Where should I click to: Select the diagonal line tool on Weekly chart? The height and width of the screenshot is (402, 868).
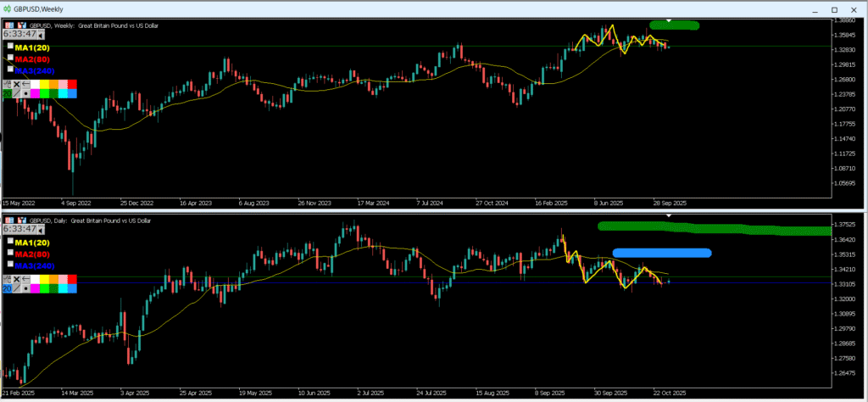click(x=17, y=92)
